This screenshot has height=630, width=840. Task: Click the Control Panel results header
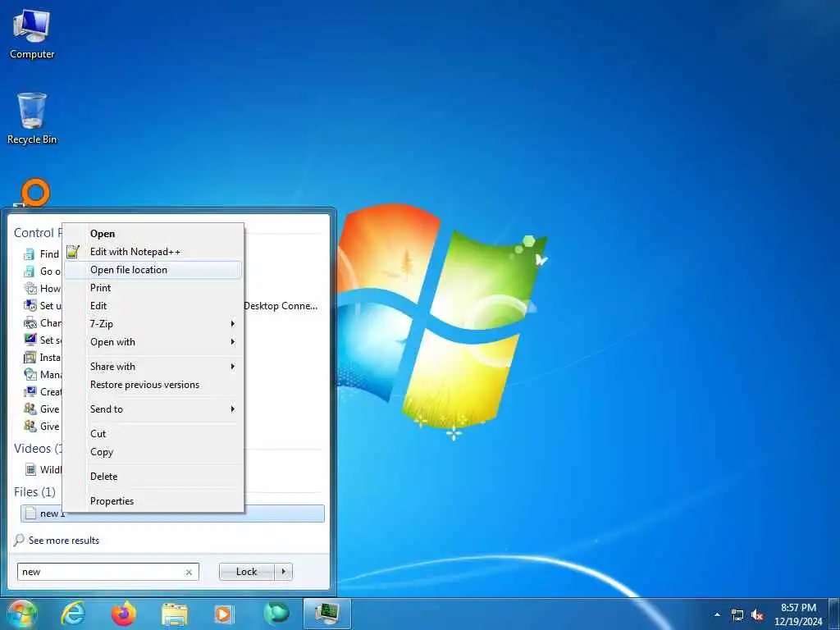(38, 232)
